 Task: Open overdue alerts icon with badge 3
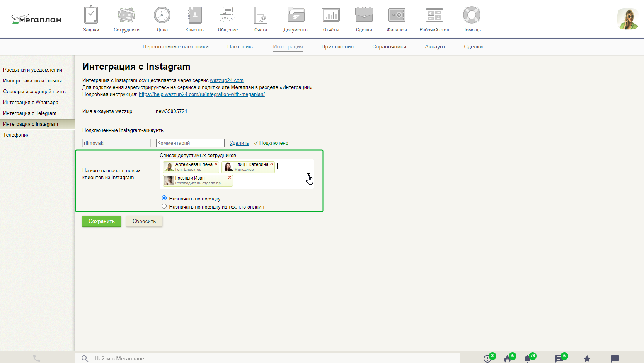click(487, 358)
